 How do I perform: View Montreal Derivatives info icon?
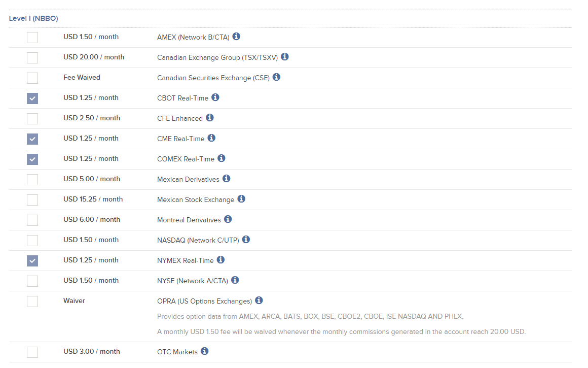click(228, 219)
